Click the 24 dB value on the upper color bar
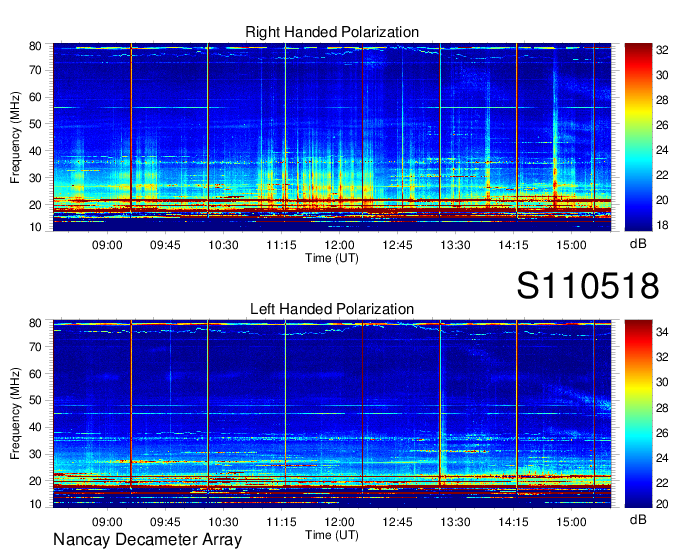The image size is (680, 552). 662,150
